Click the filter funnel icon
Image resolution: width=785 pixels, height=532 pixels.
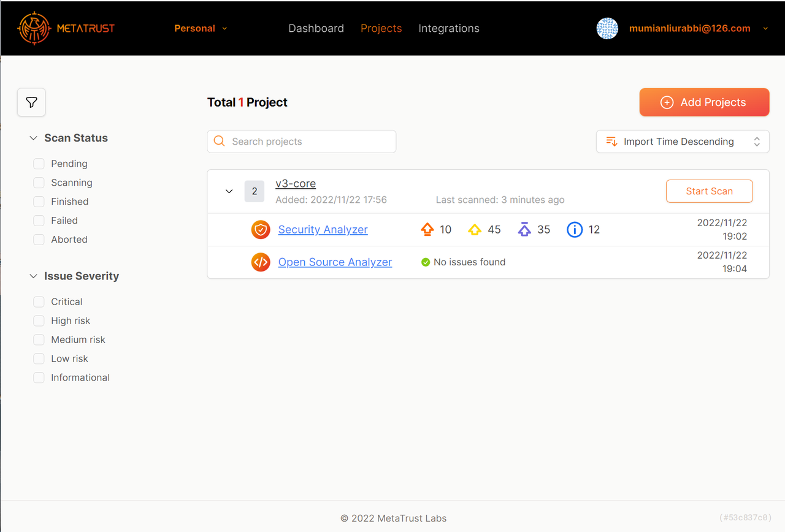[x=31, y=102]
